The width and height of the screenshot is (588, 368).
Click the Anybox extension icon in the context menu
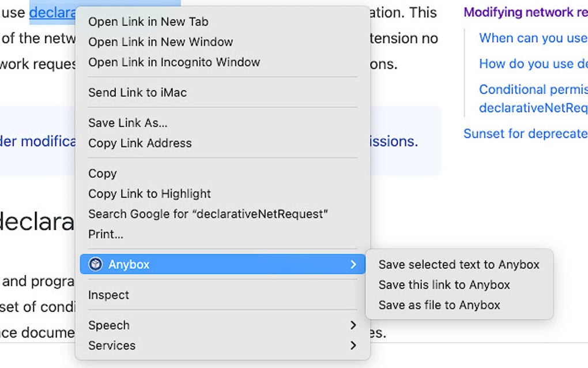[95, 264]
